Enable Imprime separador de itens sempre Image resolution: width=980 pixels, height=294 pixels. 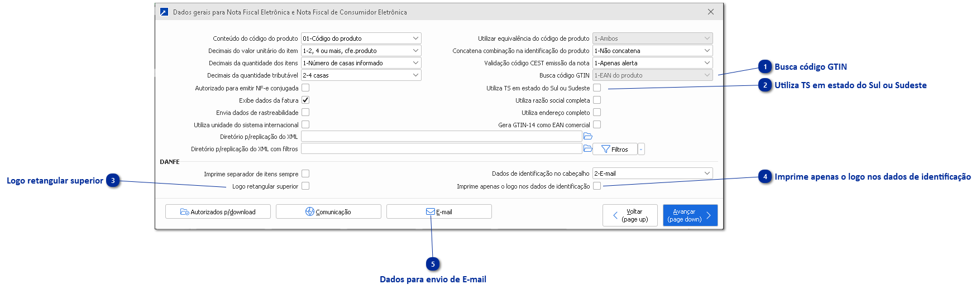305,173
